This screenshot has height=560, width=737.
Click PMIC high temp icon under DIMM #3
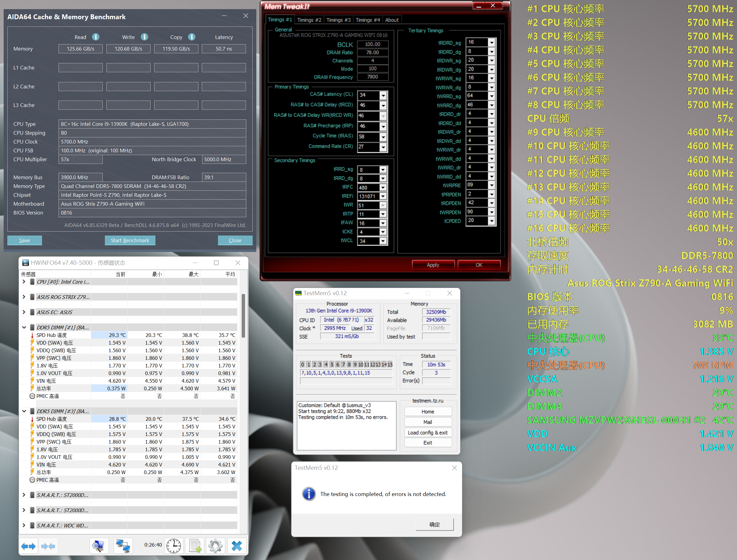click(32, 480)
